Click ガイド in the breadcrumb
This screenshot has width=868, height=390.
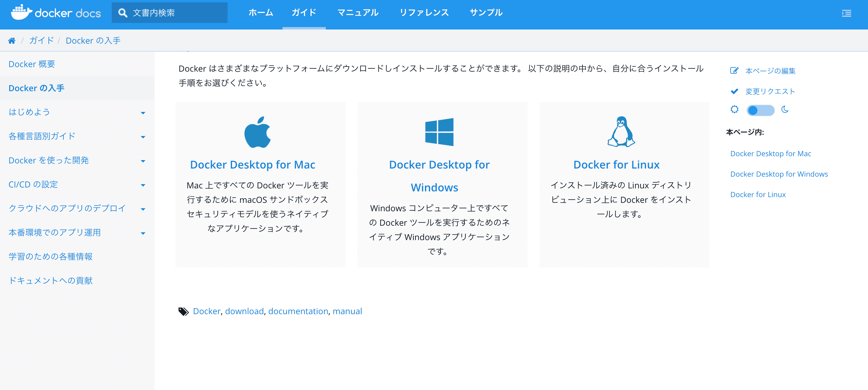(41, 41)
